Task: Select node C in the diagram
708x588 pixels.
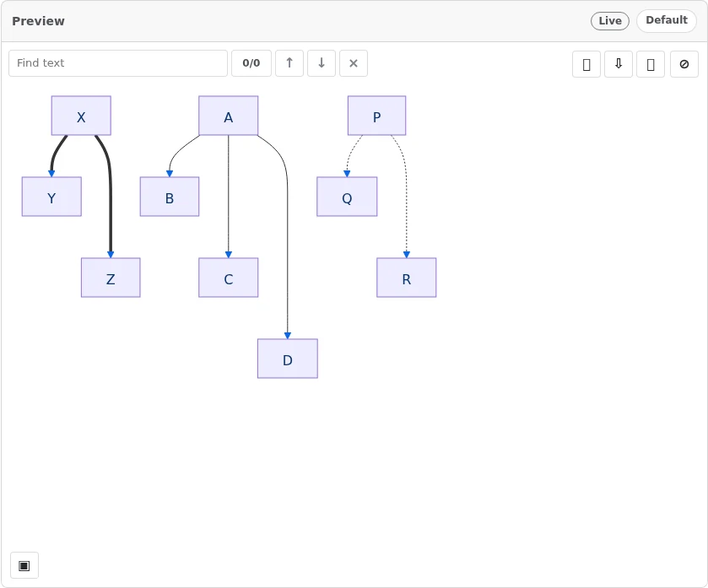Action: coord(229,278)
